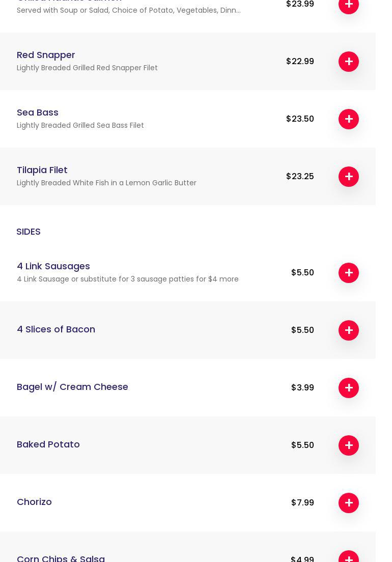Add Red Snapper to the order
Image resolution: width=392 pixels, height=562 pixels.
point(349,62)
